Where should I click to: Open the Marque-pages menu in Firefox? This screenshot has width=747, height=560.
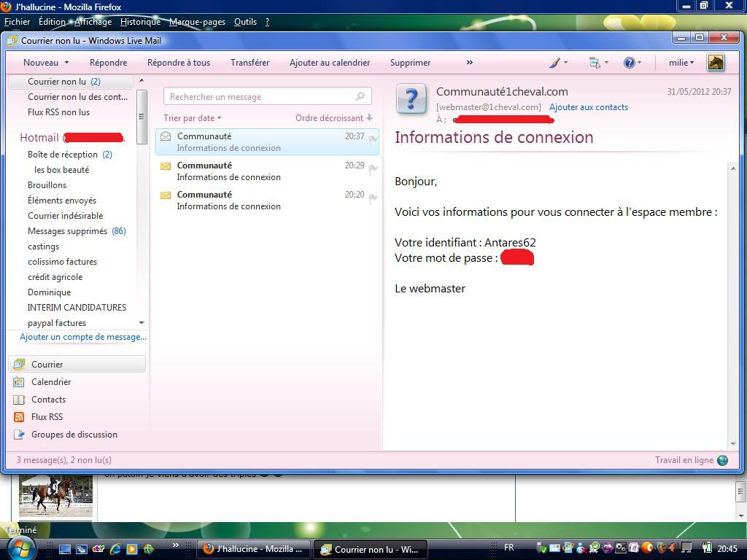tap(197, 22)
